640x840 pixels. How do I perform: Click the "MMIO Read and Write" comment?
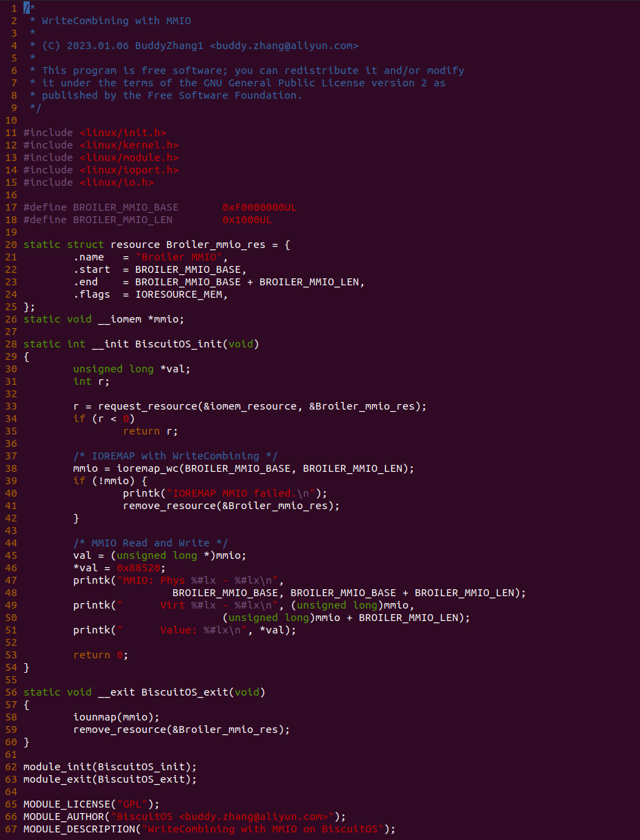[x=151, y=543]
